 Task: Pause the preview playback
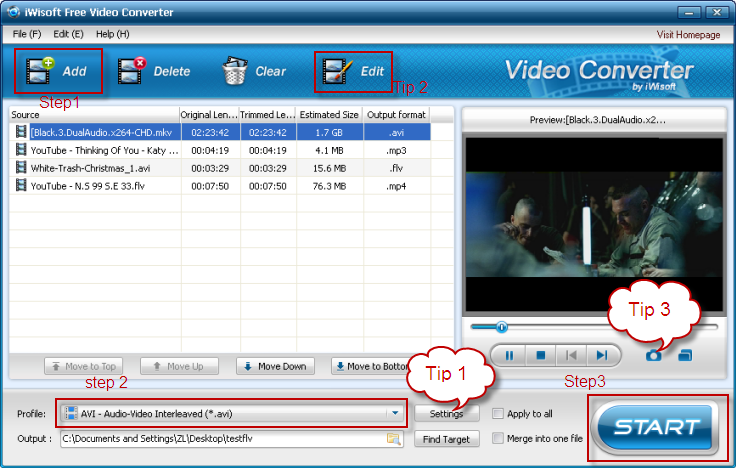coord(509,355)
